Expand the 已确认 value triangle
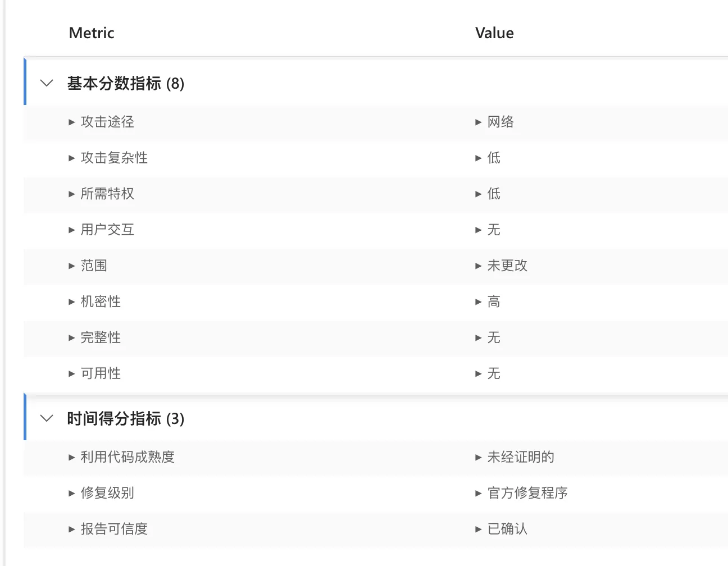 tap(478, 529)
